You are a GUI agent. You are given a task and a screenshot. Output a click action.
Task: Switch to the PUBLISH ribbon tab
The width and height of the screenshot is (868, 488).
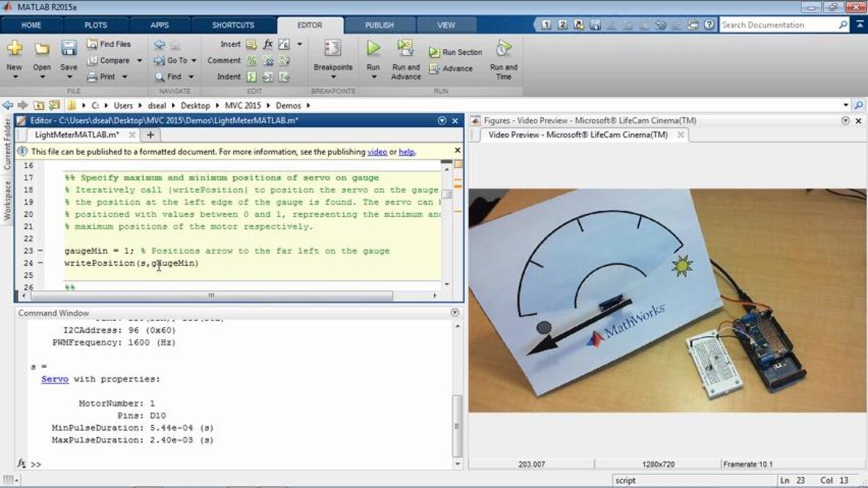click(379, 25)
